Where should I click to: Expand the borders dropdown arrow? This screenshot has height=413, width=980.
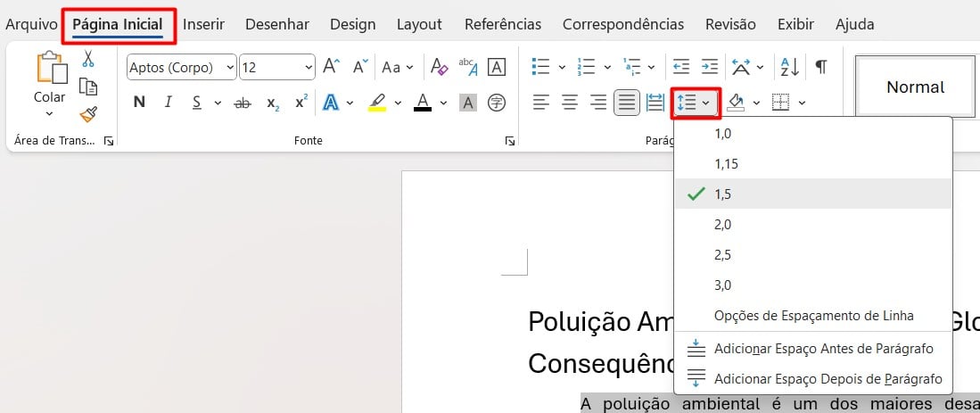pyautogui.click(x=802, y=103)
